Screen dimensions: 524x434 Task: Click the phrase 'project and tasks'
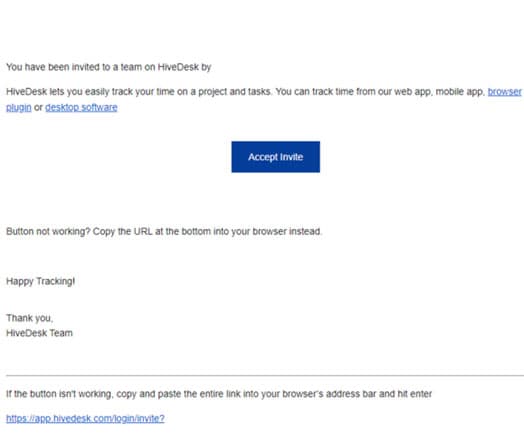[234, 92]
